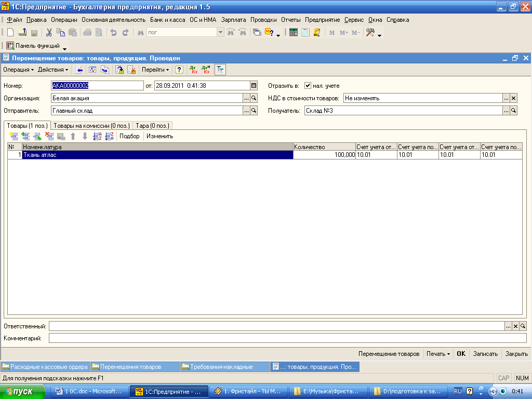532x399 pixels.
Task: Click the magnifier icon next to Получатель
Action: 514,111
